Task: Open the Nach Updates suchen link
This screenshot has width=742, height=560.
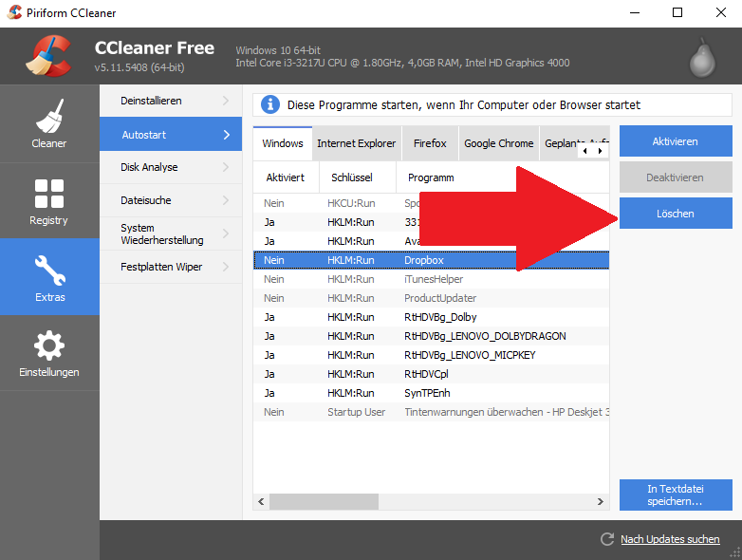Action: [670, 539]
